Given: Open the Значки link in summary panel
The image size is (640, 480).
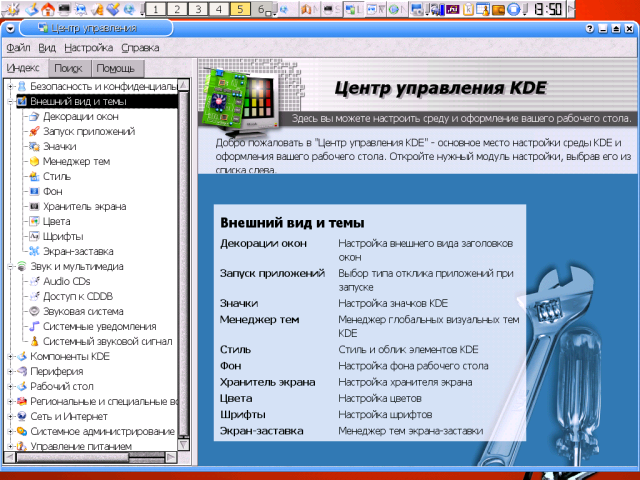Looking at the screenshot, I should (x=238, y=302).
